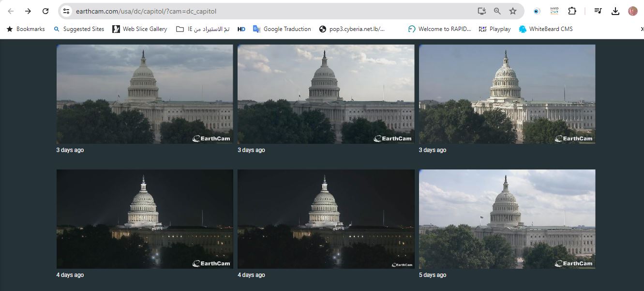Open the zoom magnifier icon in address bar
The height and width of the screenshot is (291, 644).
[497, 11]
